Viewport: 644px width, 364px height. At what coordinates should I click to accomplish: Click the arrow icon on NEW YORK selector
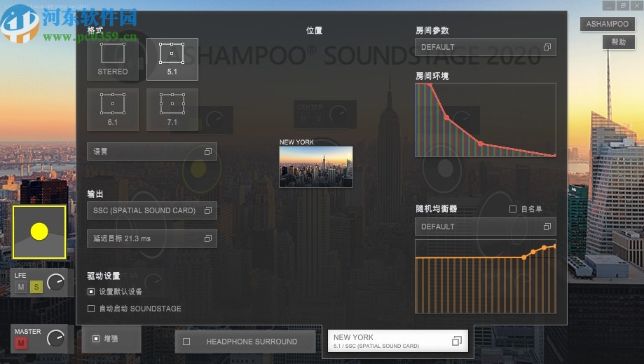tap(457, 341)
